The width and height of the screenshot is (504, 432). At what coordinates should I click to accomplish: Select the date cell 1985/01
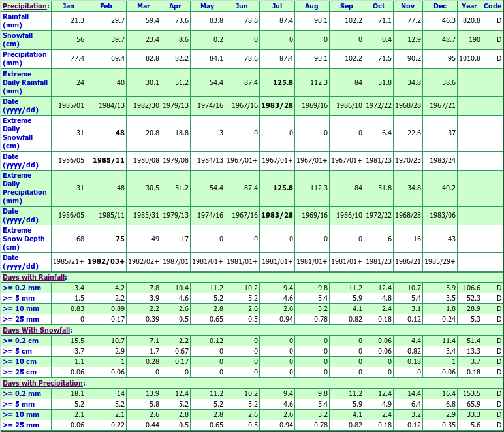[71, 105]
